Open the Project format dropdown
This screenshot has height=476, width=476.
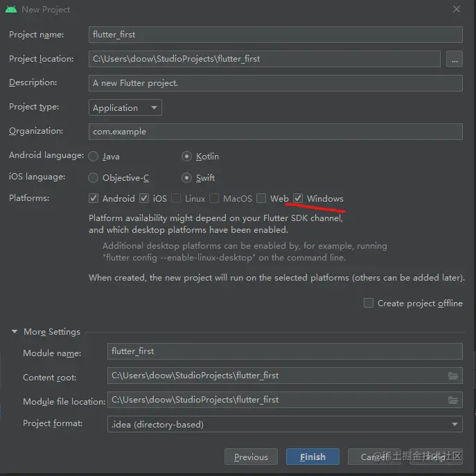click(285, 424)
